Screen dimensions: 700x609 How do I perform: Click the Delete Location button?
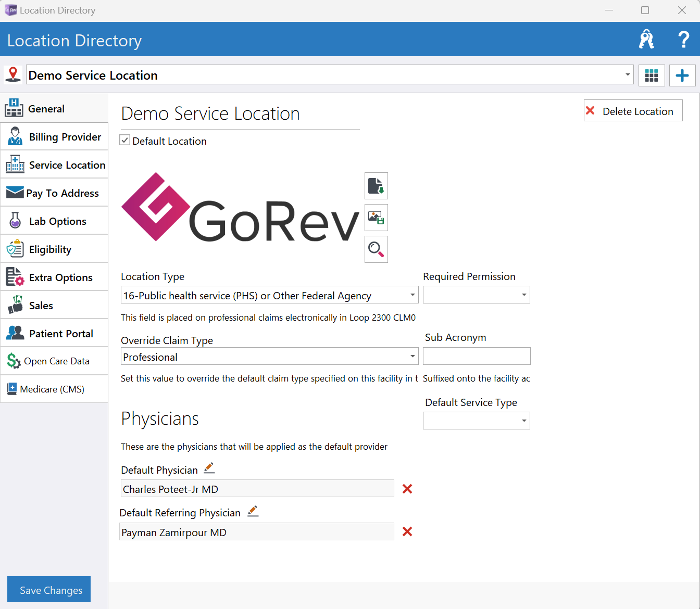click(633, 110)
